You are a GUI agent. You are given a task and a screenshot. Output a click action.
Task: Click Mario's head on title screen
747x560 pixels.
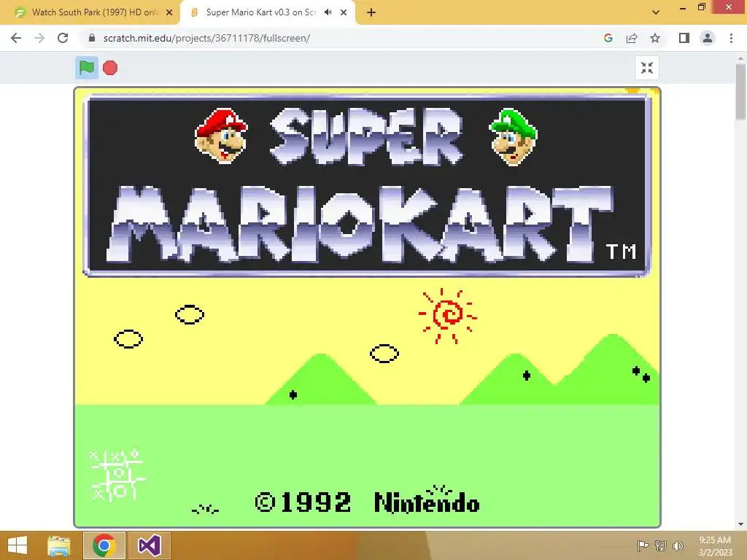pyautogui.click(x=221, y=136)
